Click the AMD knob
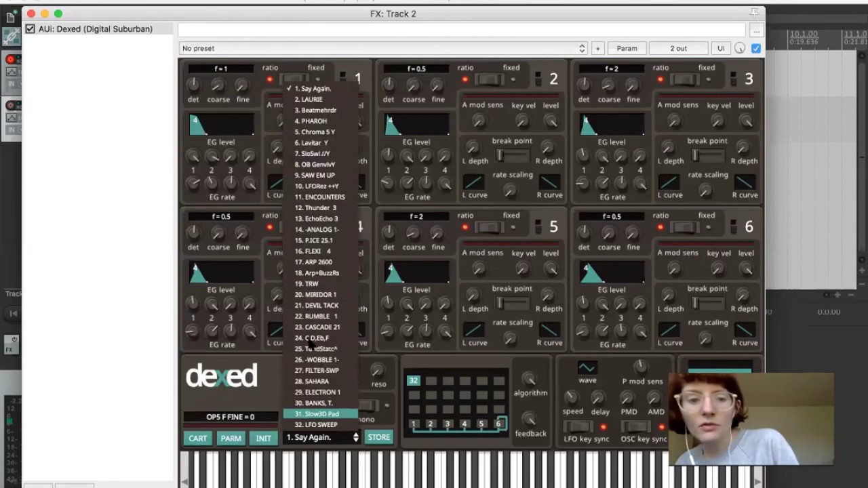 [655, 397]
